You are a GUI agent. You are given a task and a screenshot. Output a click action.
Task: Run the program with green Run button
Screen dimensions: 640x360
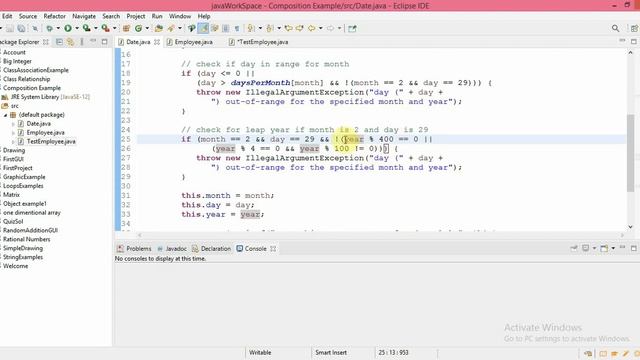point(68,28)
